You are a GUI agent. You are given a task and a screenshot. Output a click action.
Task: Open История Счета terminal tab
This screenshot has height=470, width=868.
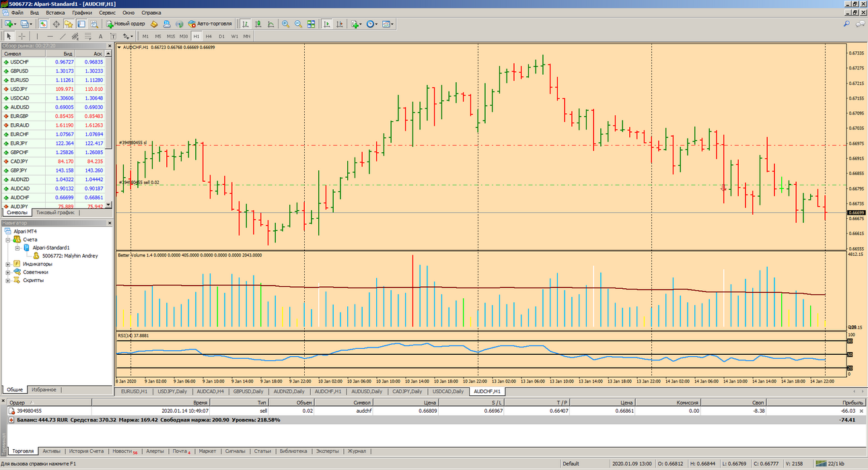pyautogui.click(x=87, y=451)
